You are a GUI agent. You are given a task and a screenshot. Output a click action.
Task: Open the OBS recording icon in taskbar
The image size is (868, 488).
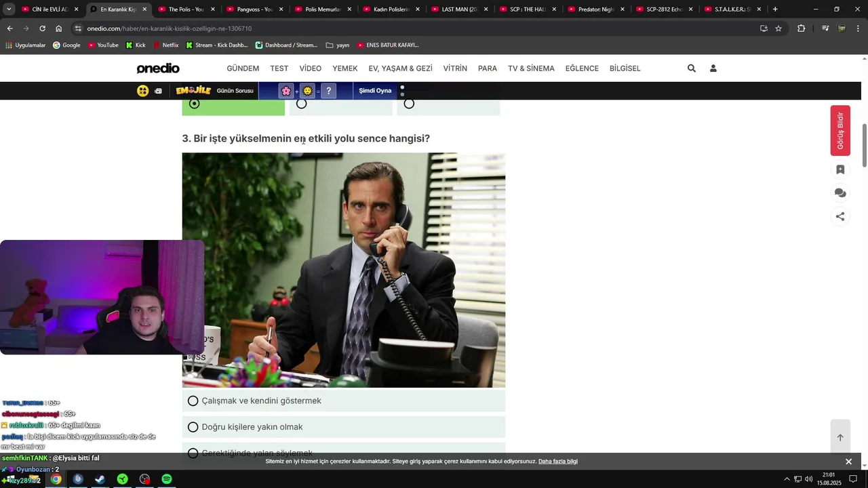(x=144, y=479)
